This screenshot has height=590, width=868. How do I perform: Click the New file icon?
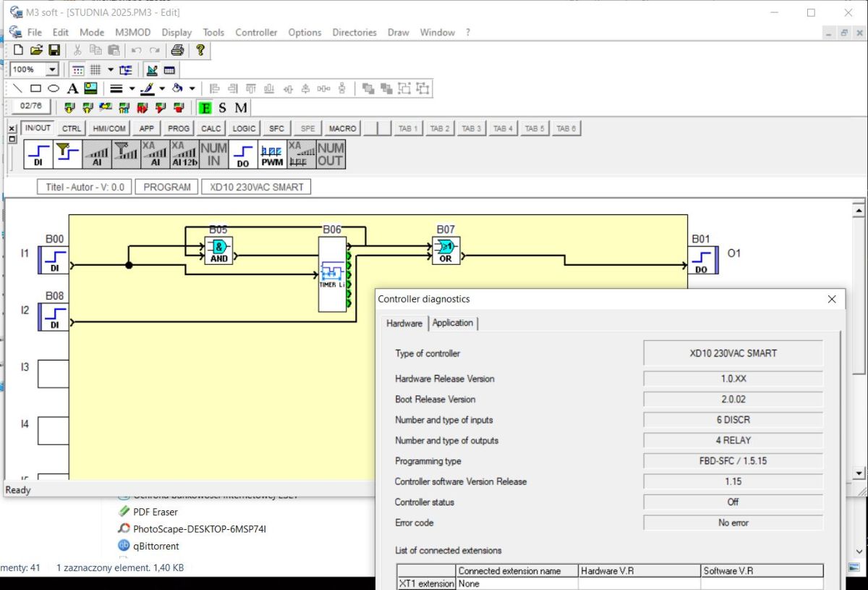coord(18,50)
